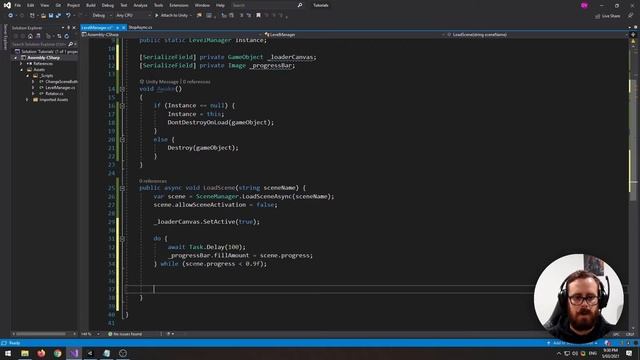The height and width of the screenshot is (360, 640).
Task: Click the Save All icon
Action: coord(58,16)
